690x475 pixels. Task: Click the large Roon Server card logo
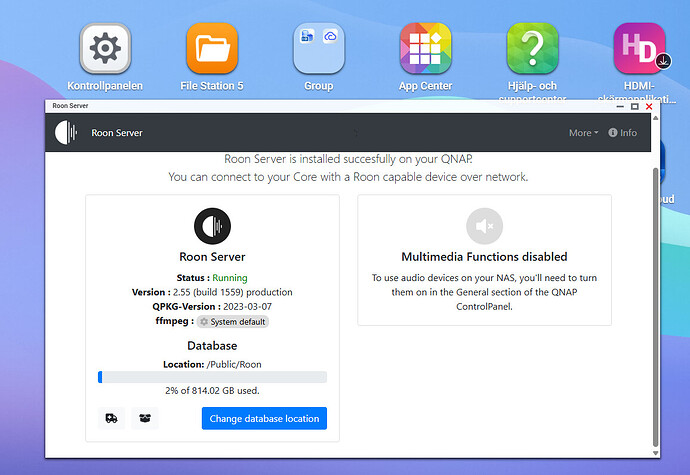click(212, 226)
